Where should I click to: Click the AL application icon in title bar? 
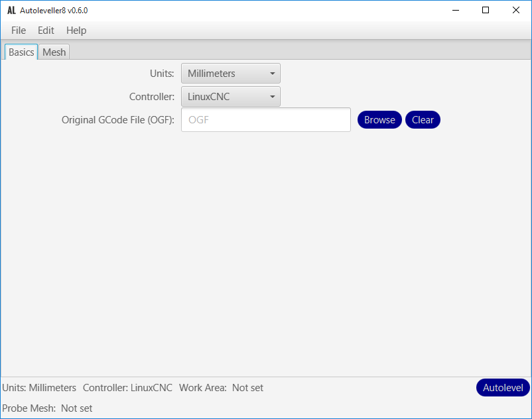click(x=11, y=11)
